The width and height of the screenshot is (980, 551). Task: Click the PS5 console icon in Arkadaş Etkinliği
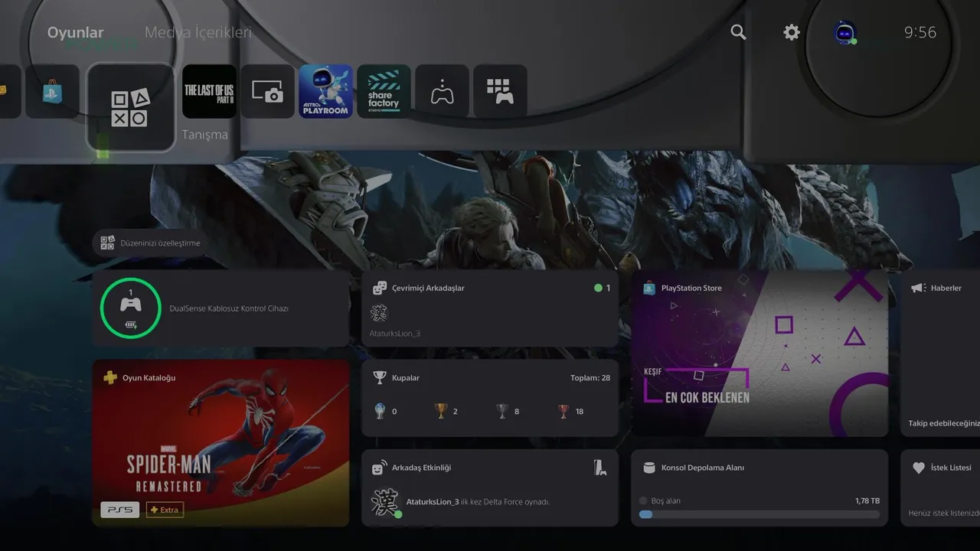click(x=600, y=468)
